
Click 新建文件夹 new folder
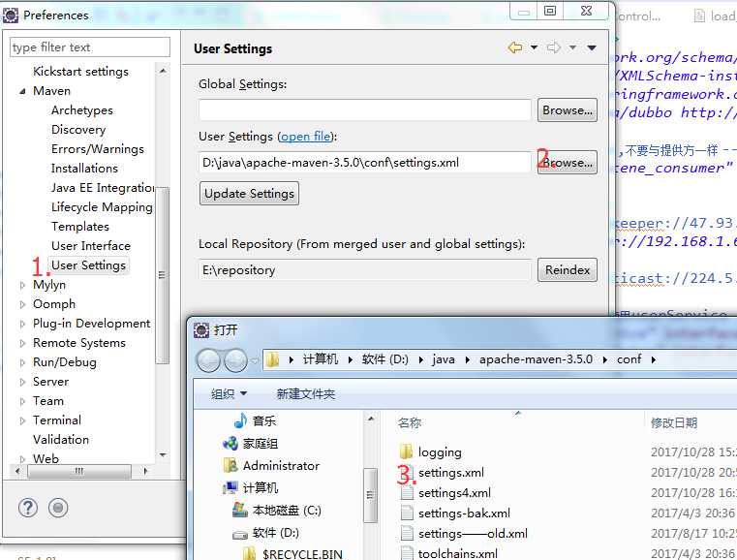pyautogui.click(x=305, y=393)
